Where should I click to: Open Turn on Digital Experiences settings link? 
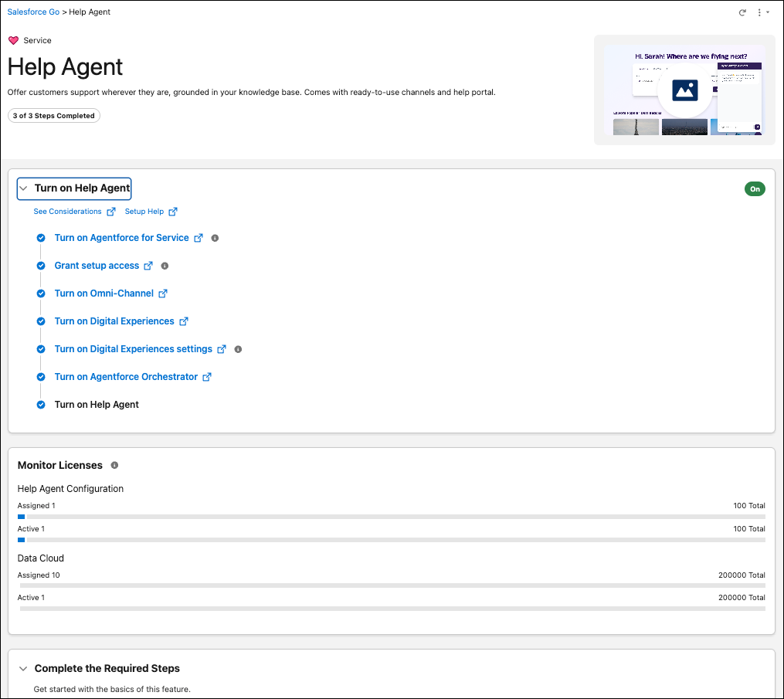pyautogui.click(x=133, y=349)
